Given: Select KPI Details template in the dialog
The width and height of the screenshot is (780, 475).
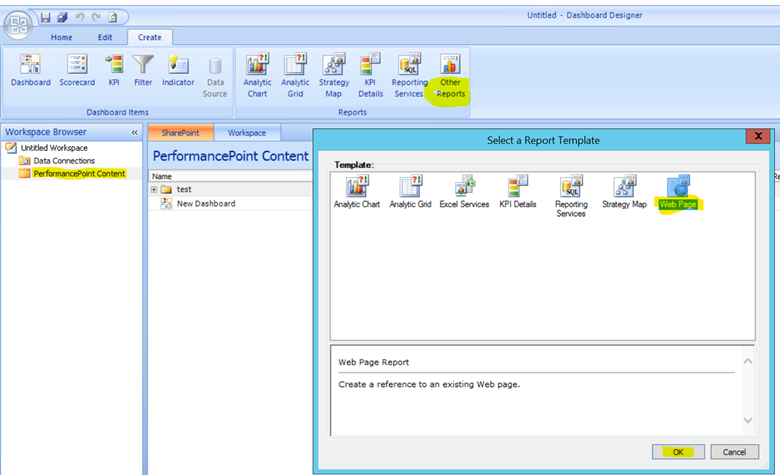Looking at the screenshot, I should [x=518, y=192].
